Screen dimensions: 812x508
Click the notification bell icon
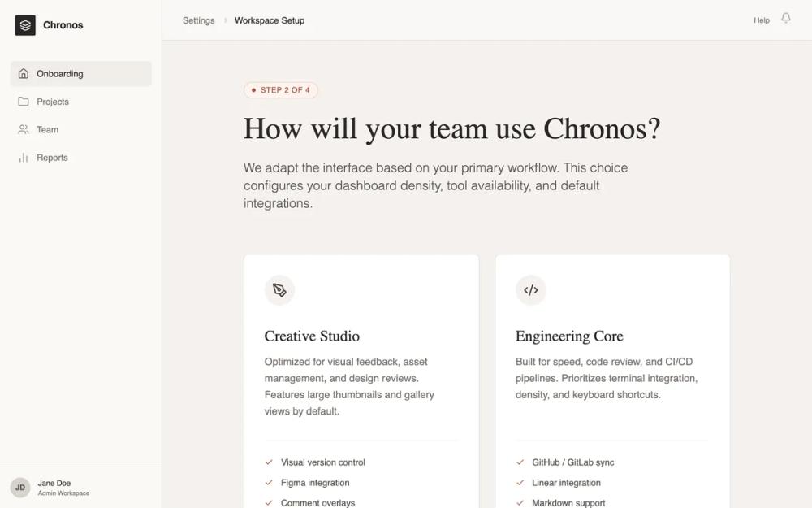click(x=785, y=17)
